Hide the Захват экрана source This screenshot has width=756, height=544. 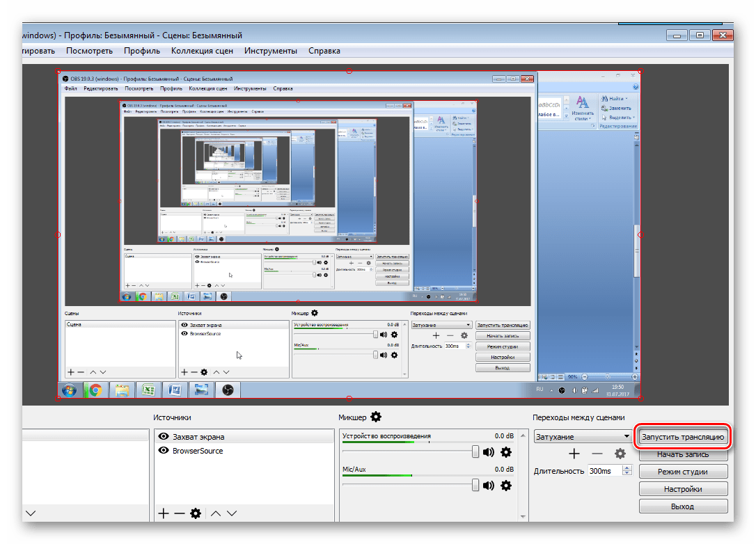(x=164, y=437)
